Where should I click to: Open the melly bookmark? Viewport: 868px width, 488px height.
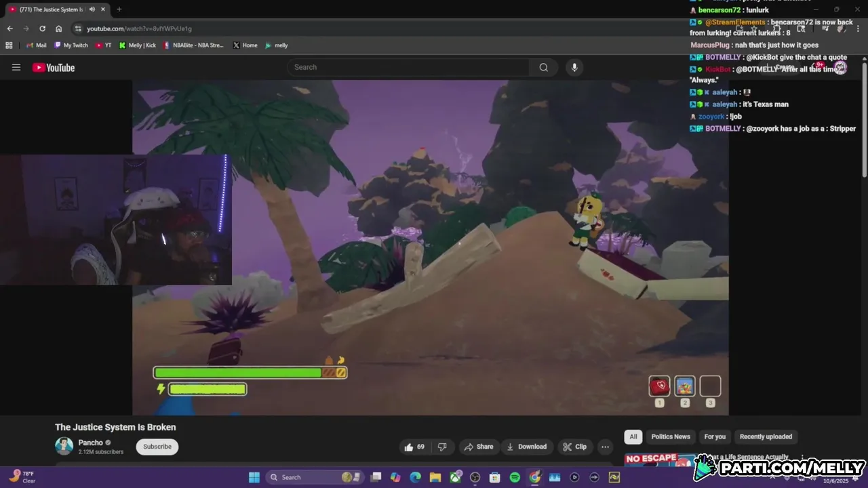point(276,45)
